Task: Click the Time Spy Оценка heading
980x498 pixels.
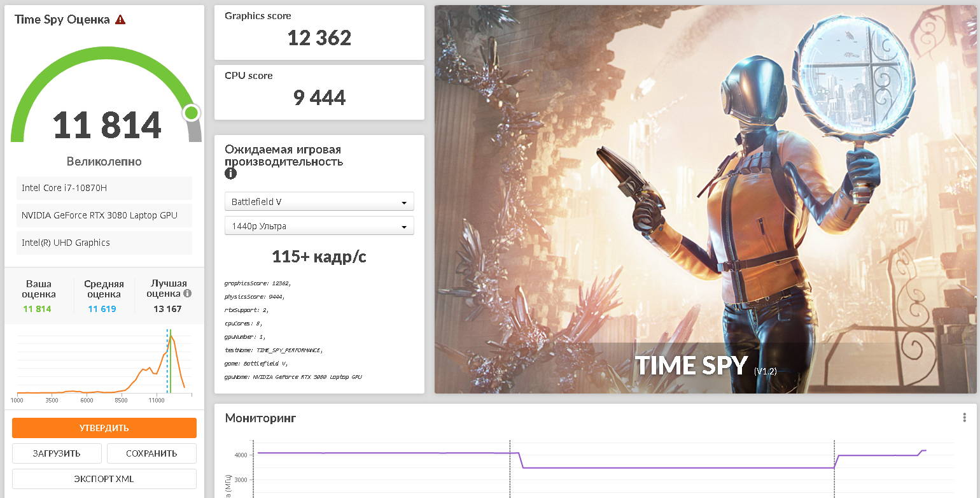Action: [62, 19]
